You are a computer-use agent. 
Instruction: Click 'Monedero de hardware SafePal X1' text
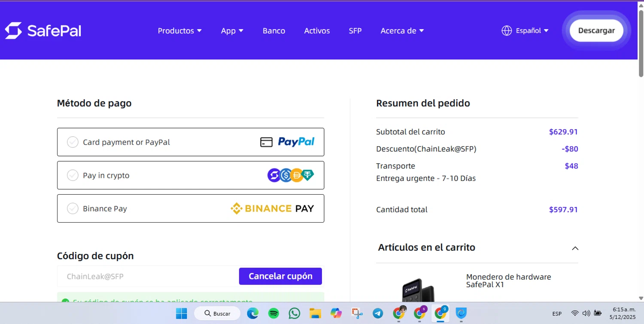click(508, 281)
